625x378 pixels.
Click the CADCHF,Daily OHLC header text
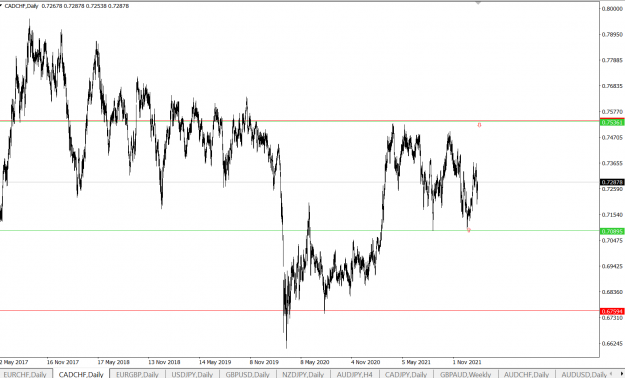(x=67, y=6)
